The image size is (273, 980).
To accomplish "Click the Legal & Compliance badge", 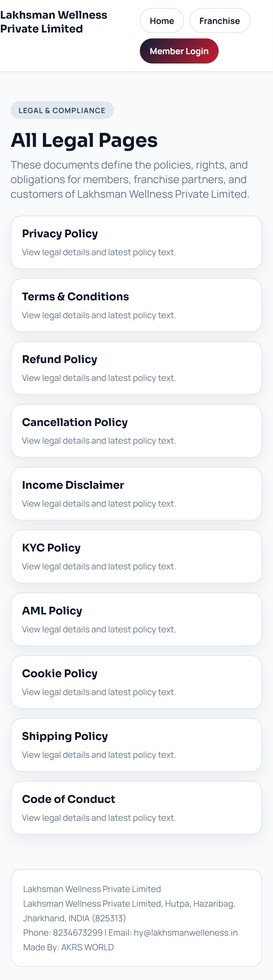I will (62, 110).
